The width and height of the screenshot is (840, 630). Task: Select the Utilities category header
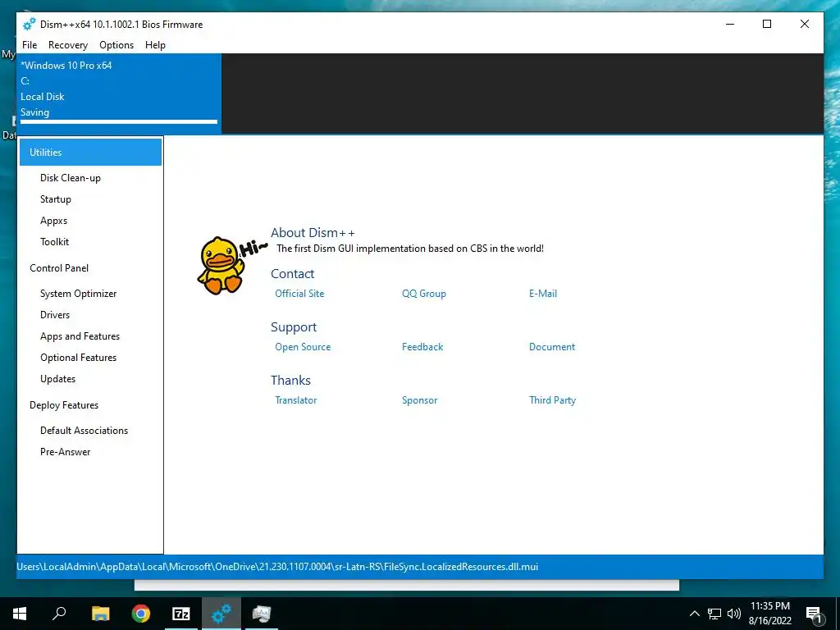tap(90, 152)
